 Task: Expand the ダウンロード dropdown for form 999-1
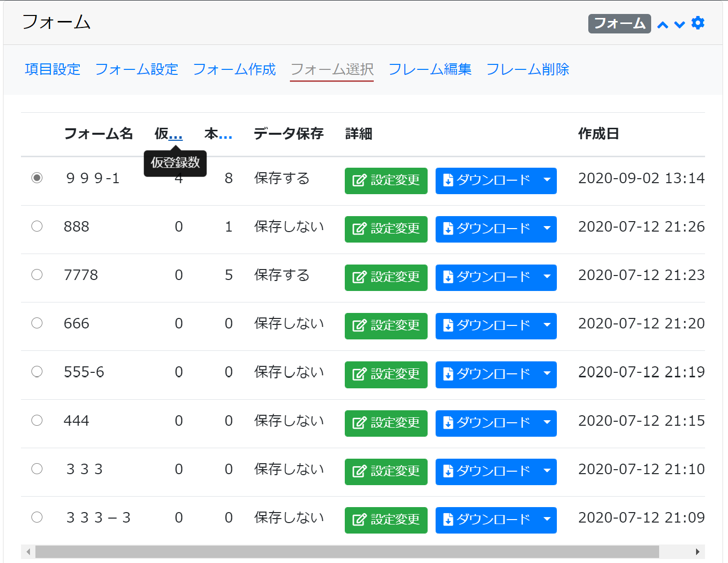(546, 181)
